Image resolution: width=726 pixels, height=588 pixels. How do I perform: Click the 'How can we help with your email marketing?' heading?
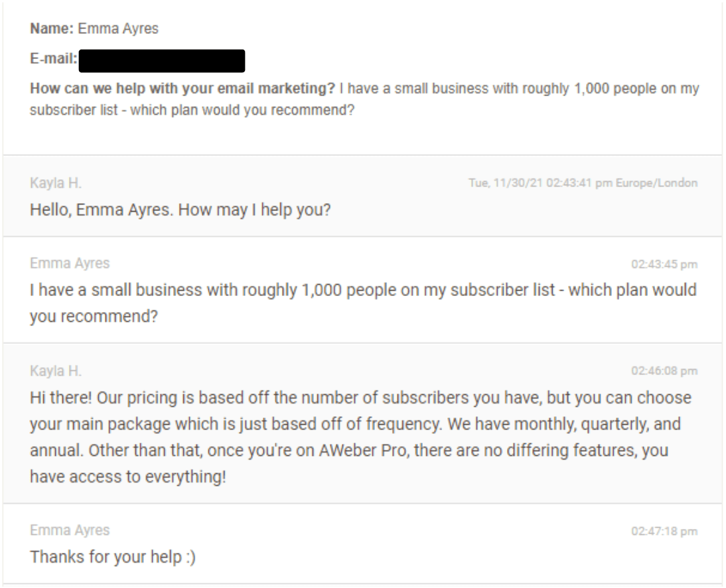[182, 88]
